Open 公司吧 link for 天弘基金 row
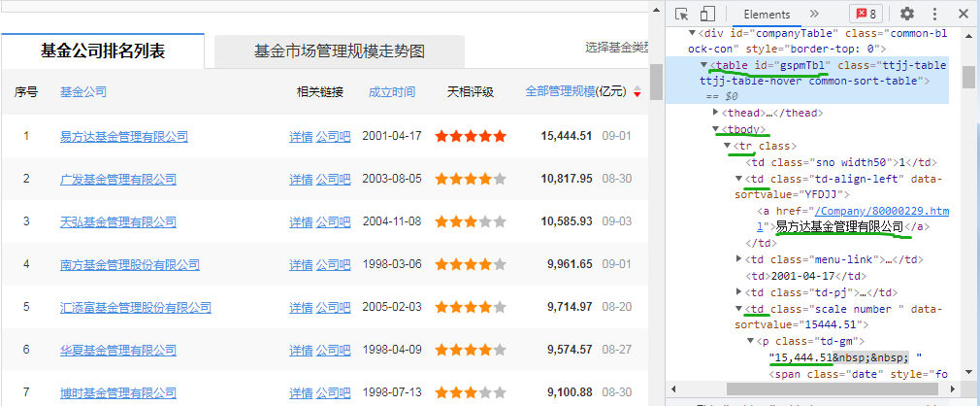The height and width of the screenshot is (406, 980). pyautogui.click(x=333, y=222)
